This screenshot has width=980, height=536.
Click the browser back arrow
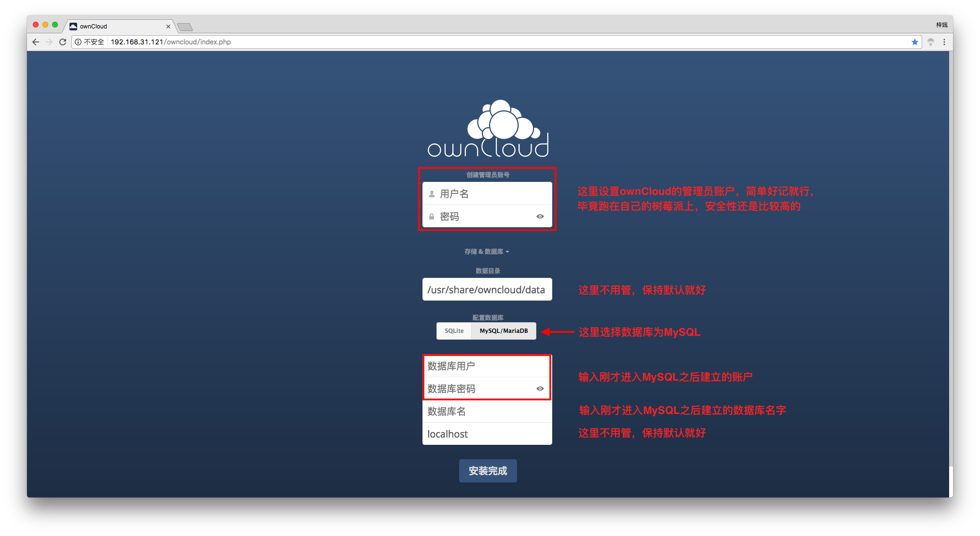[36, 42]
